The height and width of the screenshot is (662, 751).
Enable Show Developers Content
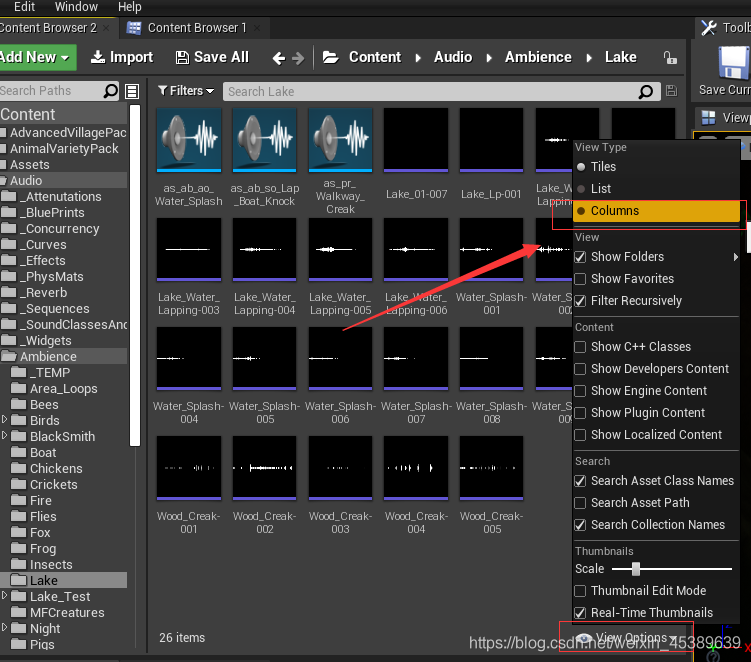(580, 369)
